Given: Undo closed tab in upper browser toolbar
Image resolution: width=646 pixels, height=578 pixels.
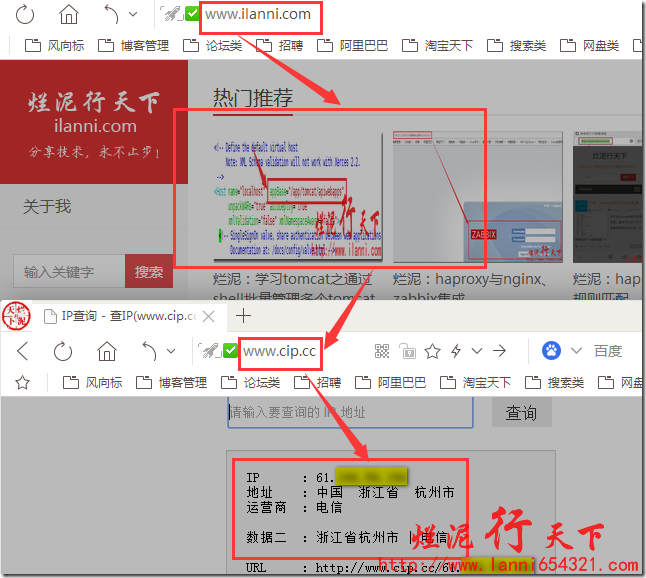Looking at the screenshot, I should pyautogui.click(x=111, y=14).
